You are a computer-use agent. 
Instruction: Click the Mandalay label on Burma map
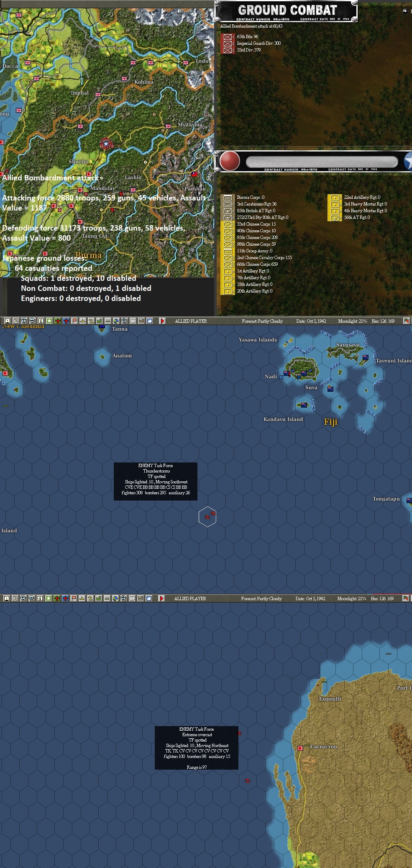tap(102, 188)
